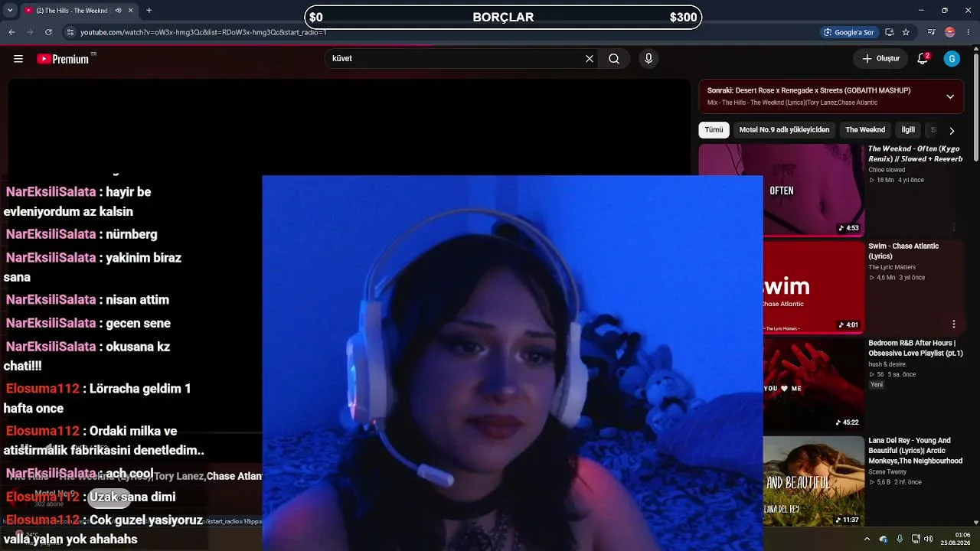View site information icon in address bar
This screenshot has width=980, height=551.
(x=70, y=32)
